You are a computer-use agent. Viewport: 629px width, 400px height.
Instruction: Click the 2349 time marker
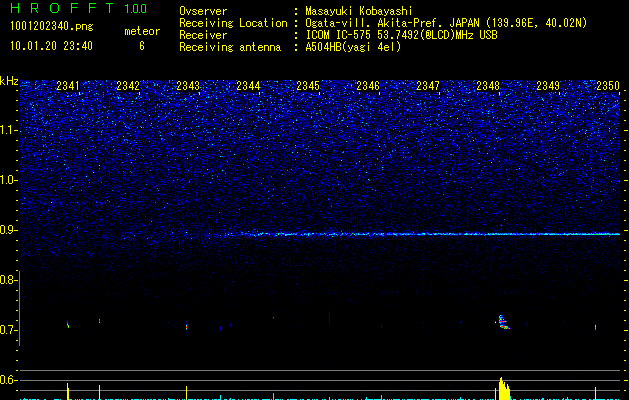pyautogui.click(x=548, y=86)
